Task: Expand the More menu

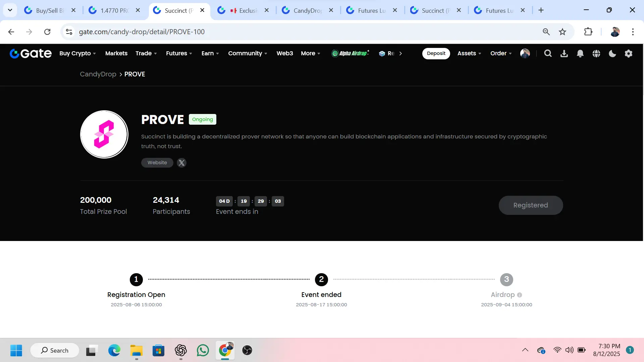Action: pos(311,53)
